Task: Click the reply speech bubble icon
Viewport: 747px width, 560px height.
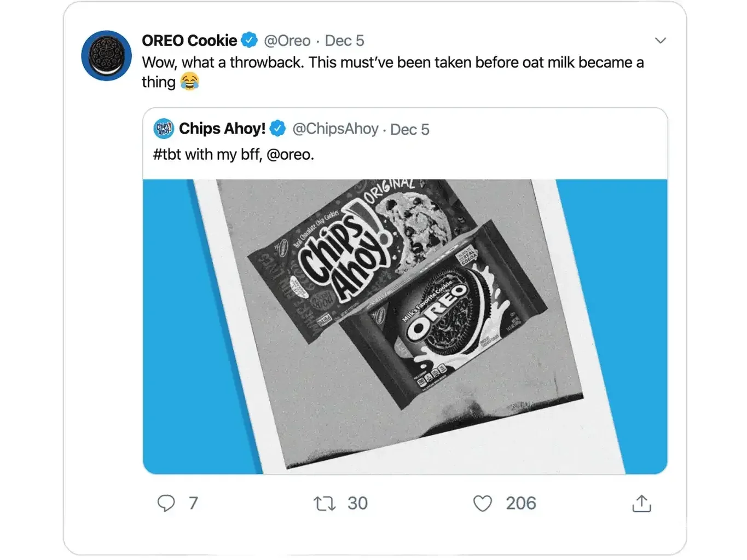Action: pos(166,503)
